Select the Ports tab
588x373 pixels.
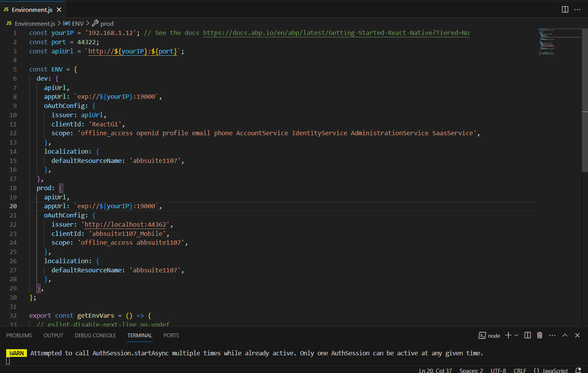171,335
